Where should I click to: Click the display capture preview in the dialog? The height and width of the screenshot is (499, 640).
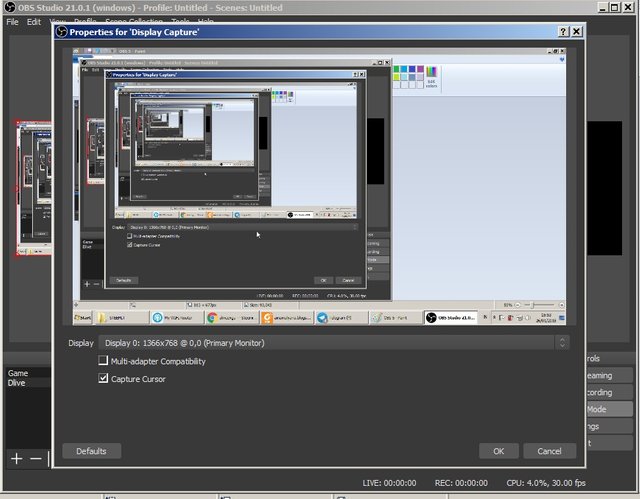click(x=319, y=186)
